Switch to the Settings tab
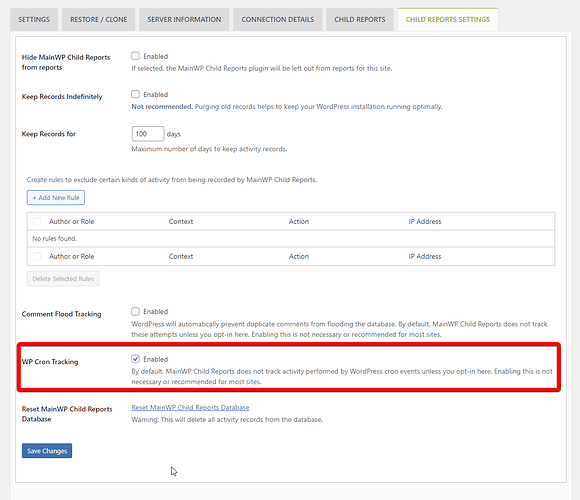 tap(34, 19)
